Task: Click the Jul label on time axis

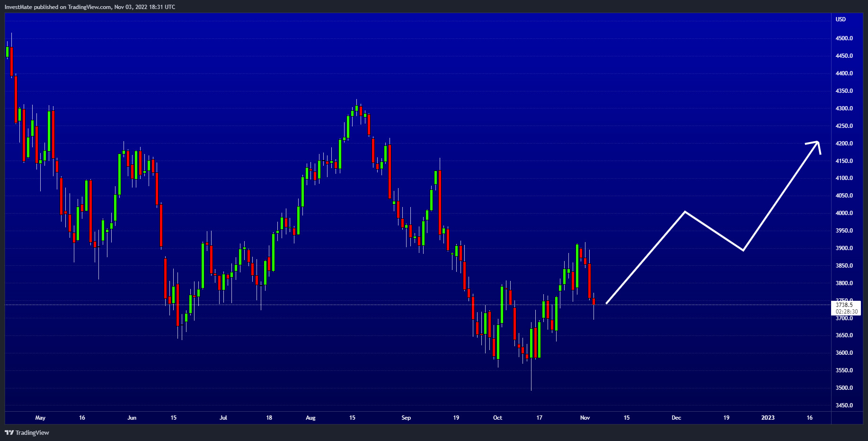Action: click(223, 418)
